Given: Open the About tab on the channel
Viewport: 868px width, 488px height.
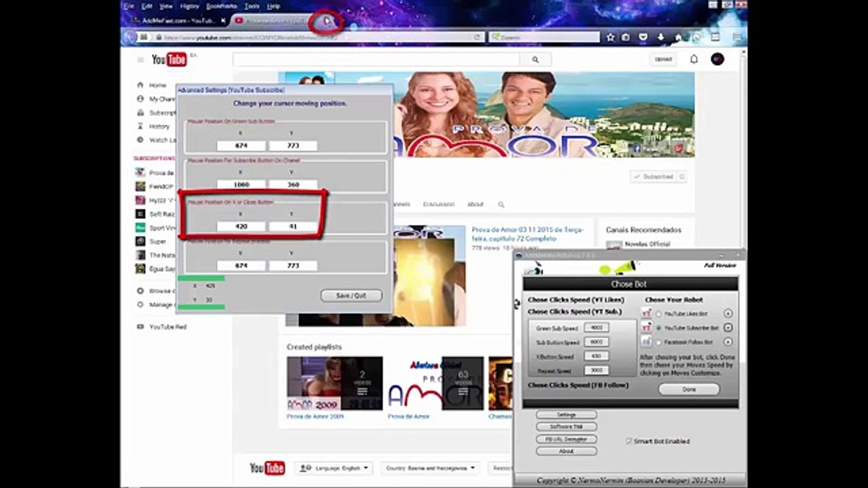Looking at the screenshot, I should click(x=475, y=204).
